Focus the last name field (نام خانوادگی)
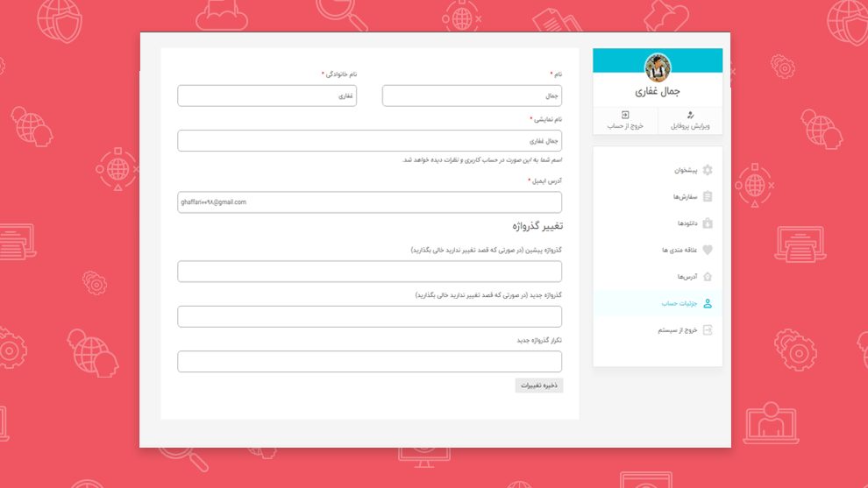Screen dimensions: 868x488 267,95
